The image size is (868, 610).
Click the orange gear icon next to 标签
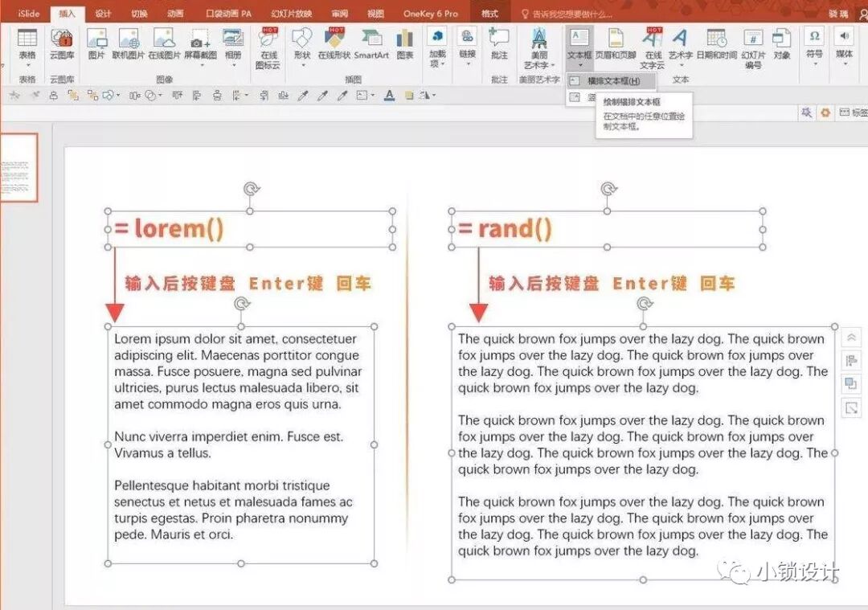[x=825, y=113]
